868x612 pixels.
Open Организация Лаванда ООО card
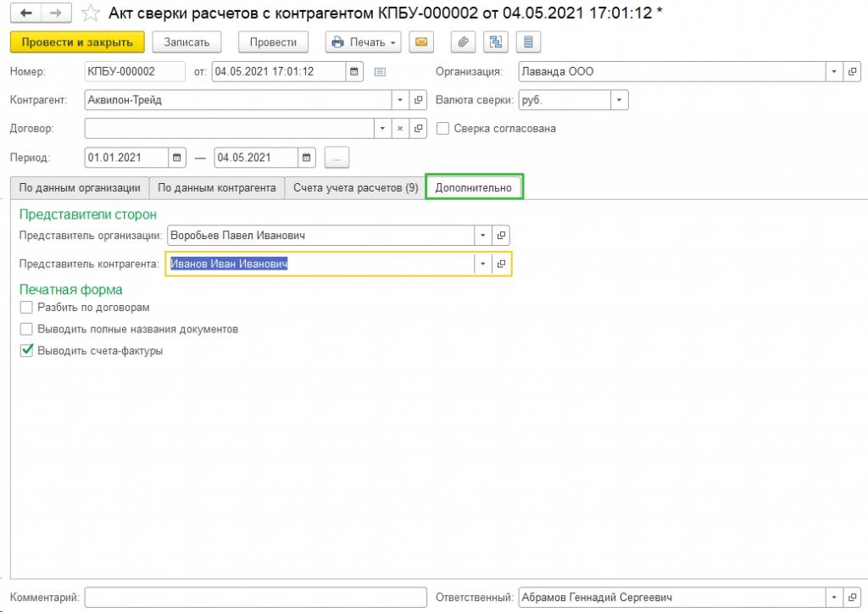pos(853,71)
